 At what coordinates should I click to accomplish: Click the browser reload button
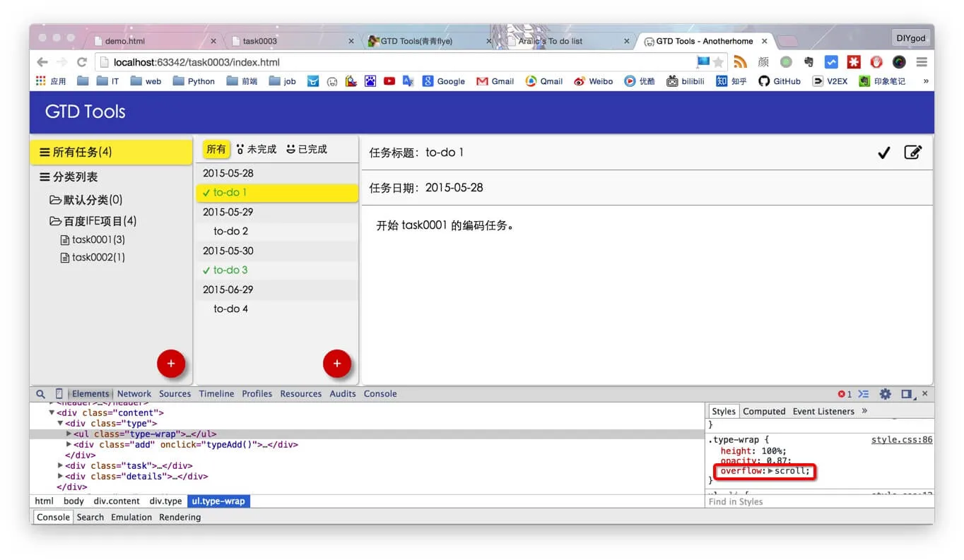(82, 62)
